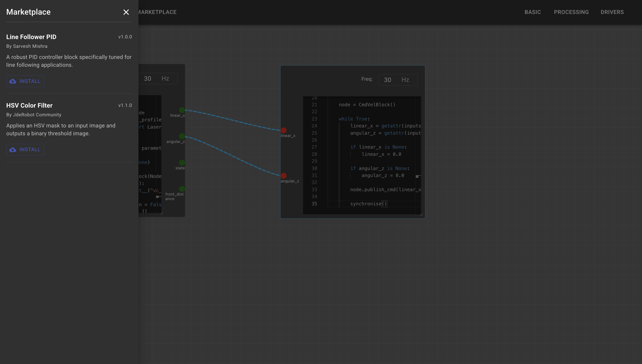Install the Line Follower PID block
642x364 pixels.
pos(25,81)
